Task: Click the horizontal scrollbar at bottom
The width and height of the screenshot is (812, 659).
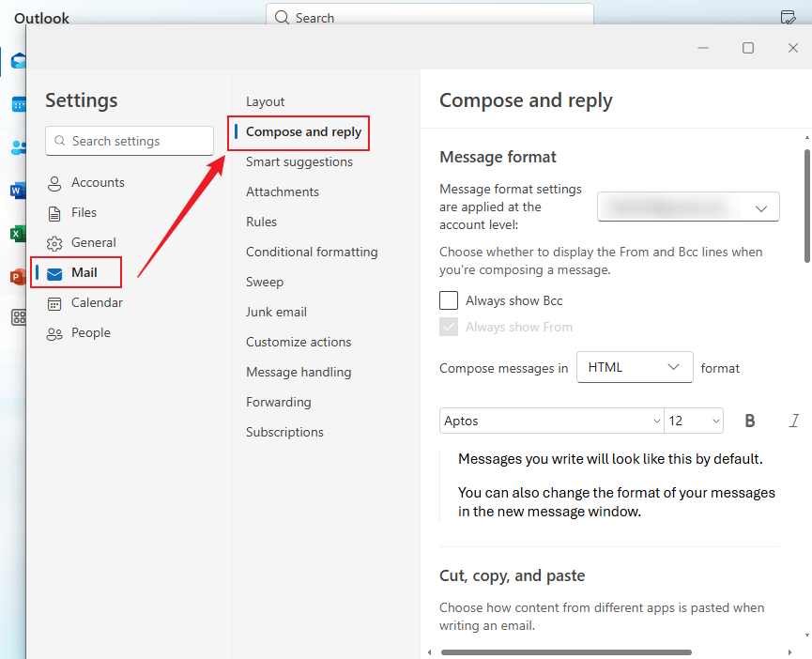Action: pyautogui.click(x=565, y=651)
